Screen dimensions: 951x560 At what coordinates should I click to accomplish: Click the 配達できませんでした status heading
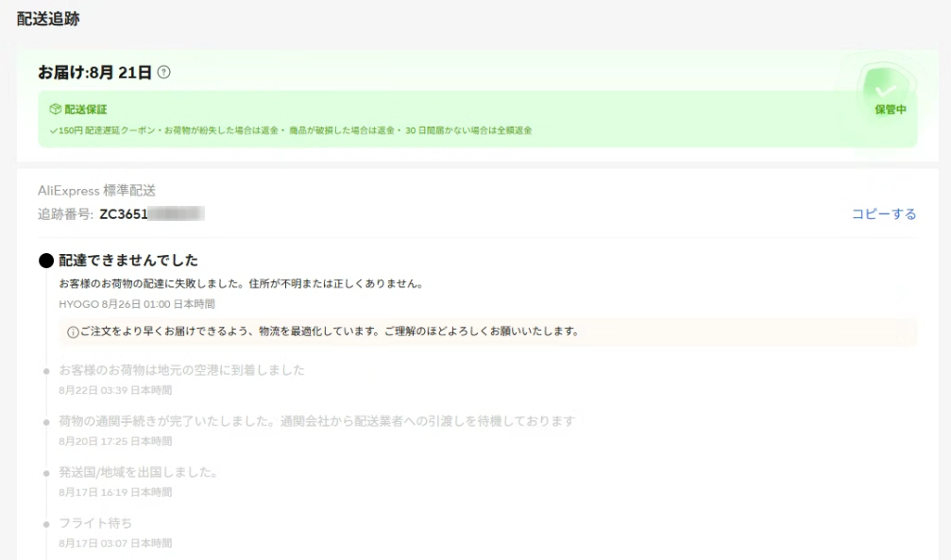pos(128,261)
